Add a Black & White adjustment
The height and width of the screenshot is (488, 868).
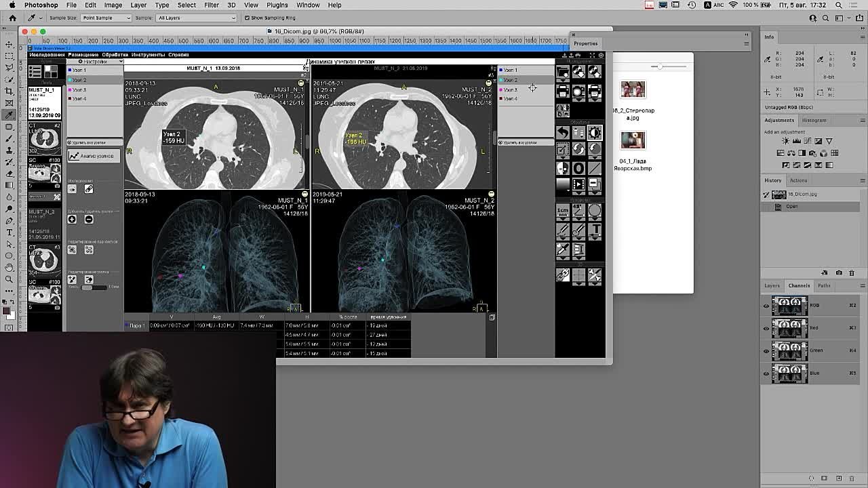(x=802, y=153)
